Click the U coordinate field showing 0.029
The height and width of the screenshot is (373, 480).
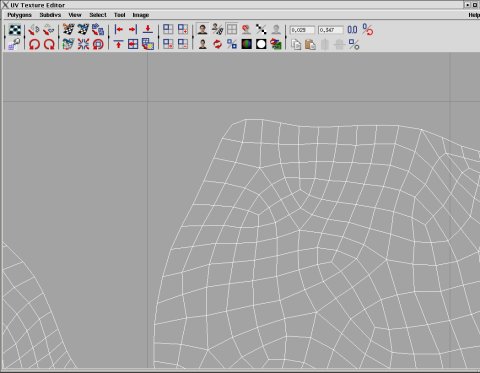(302, 30)
